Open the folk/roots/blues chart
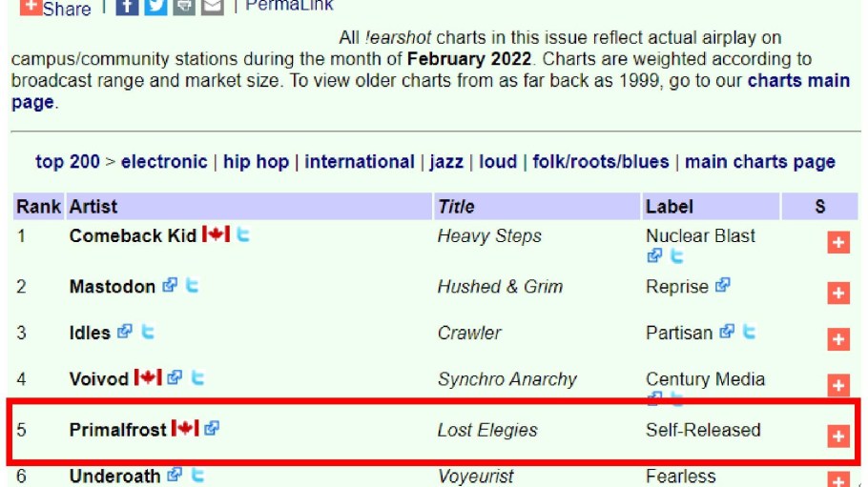The height and width of the screenshot is (487, 868). point(601,162)
